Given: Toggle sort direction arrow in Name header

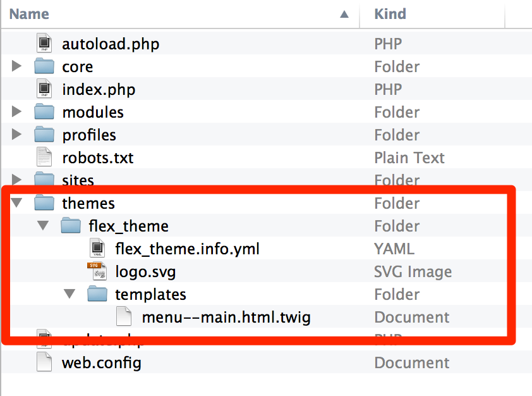Looking at the screenshot, I should click(344, 14).
